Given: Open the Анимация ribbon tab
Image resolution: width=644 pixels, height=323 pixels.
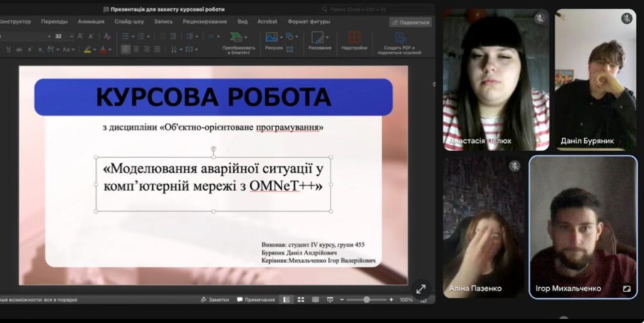Looking at the screenshot, I should pyautogui.click(x=91, y=21).
